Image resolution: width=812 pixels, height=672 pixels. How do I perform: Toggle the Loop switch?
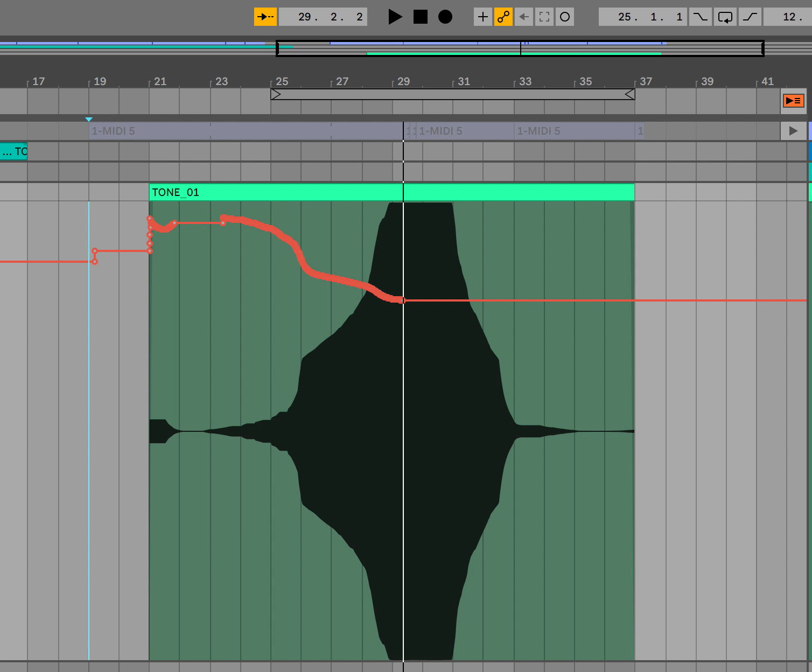tap(725, 17)
